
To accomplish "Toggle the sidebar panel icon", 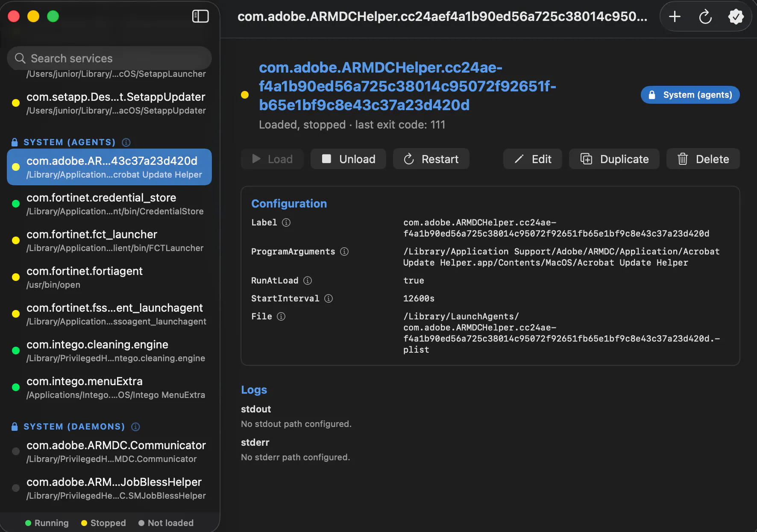I will 200,16.
